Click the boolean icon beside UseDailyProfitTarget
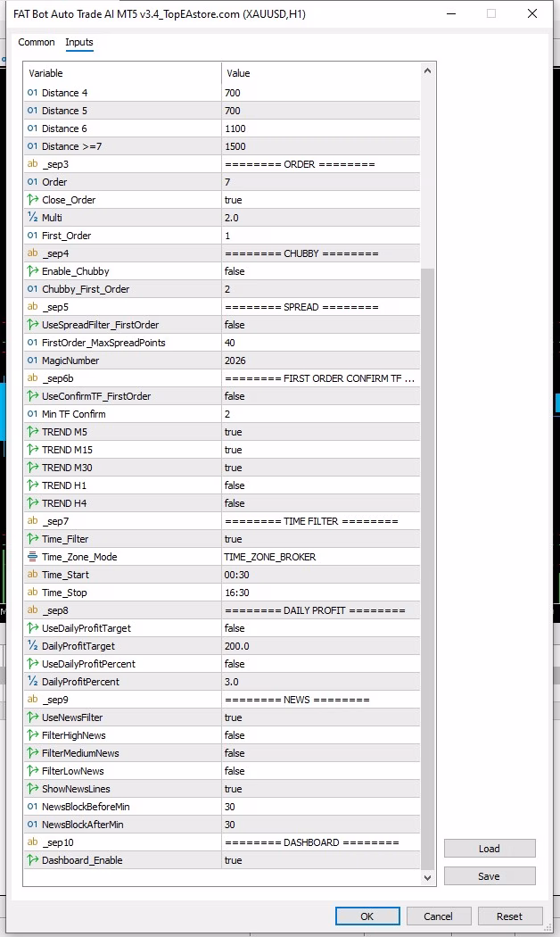 coord(32,628)
